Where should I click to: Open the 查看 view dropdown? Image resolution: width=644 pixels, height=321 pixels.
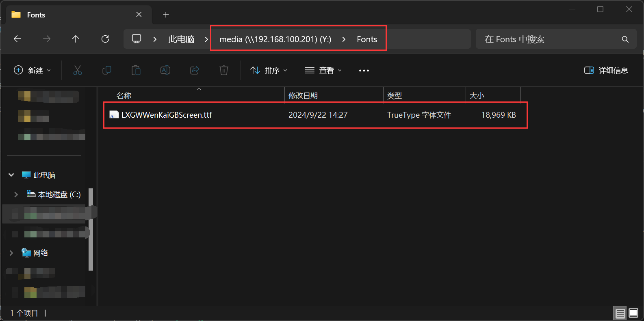tap(323, 70)
